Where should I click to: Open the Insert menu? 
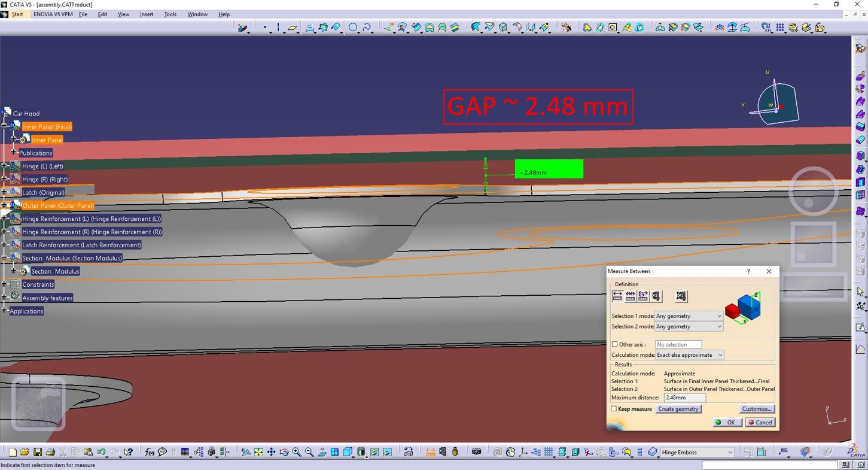(147, 14)
